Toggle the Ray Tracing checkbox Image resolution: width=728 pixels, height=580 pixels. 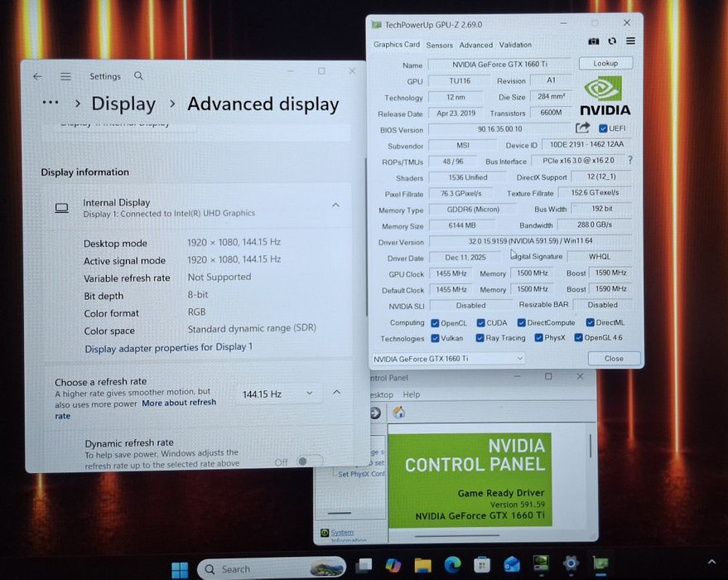[480, 338]
